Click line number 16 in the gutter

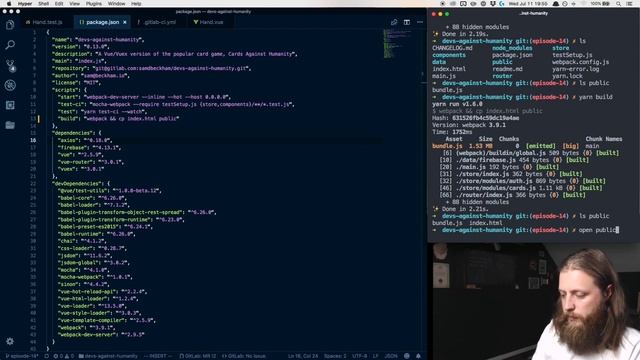tap(33, 140)
